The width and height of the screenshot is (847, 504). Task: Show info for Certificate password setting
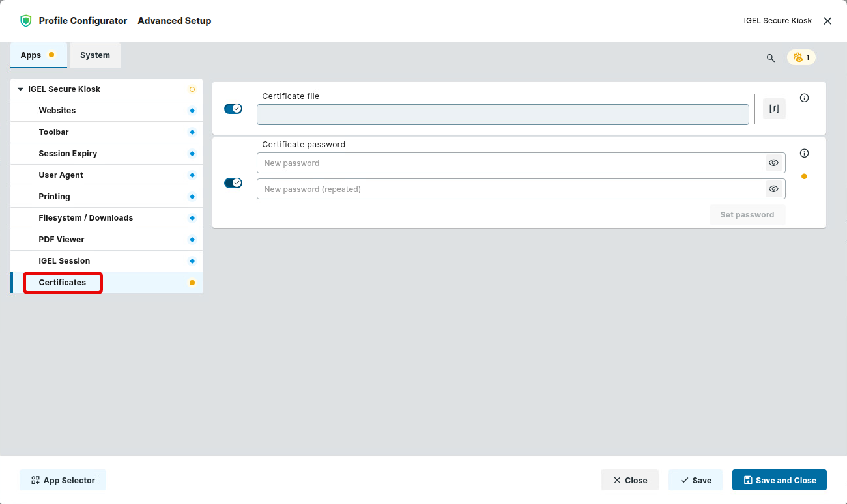804,154
